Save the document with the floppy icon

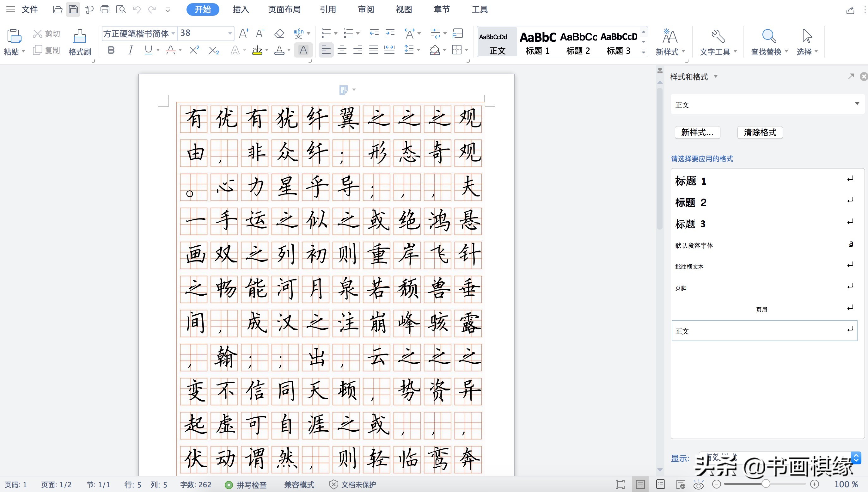73,9
